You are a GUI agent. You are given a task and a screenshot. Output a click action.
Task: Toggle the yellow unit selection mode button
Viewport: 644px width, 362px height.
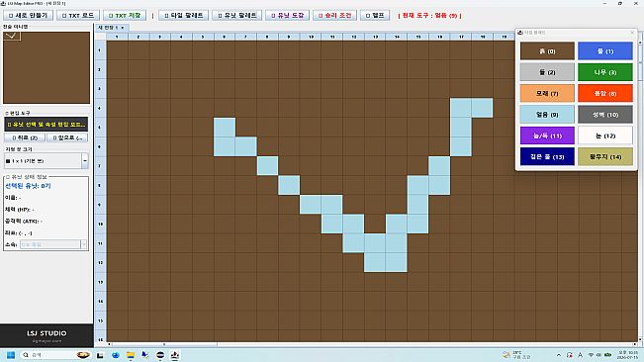46,124
